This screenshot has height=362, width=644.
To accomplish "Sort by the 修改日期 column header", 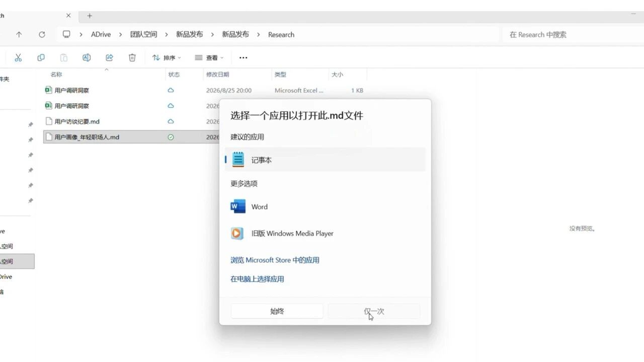I will [218, 75].
